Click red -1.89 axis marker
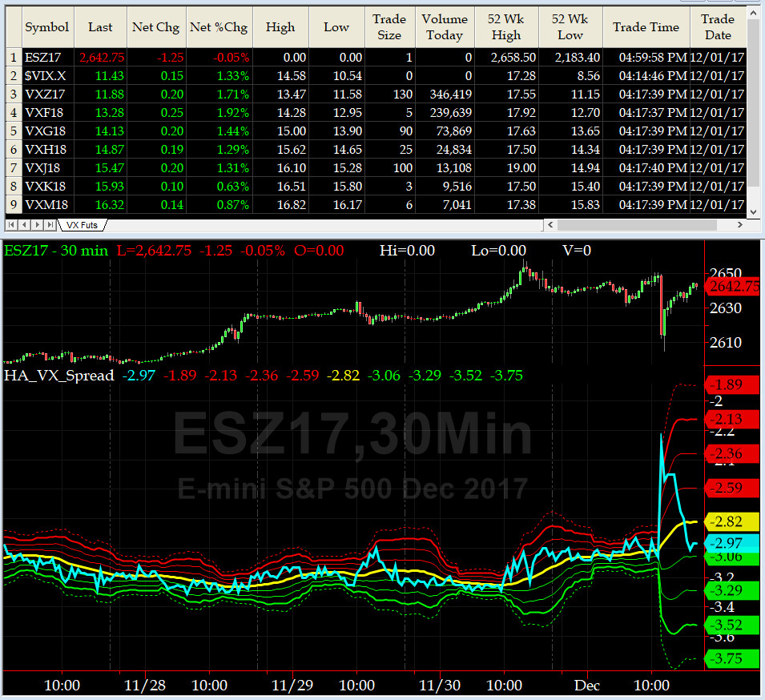 (x=732, y=385)
